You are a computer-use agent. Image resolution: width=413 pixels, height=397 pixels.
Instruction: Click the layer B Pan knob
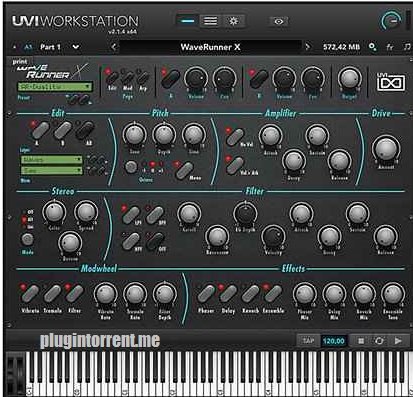click(x=313, y=78)
